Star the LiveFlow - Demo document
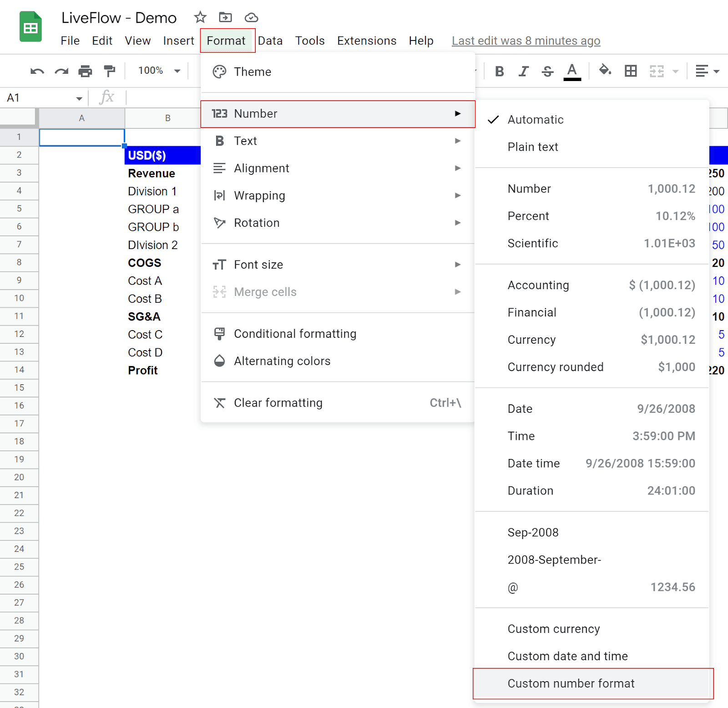 [x=200, y=17]
